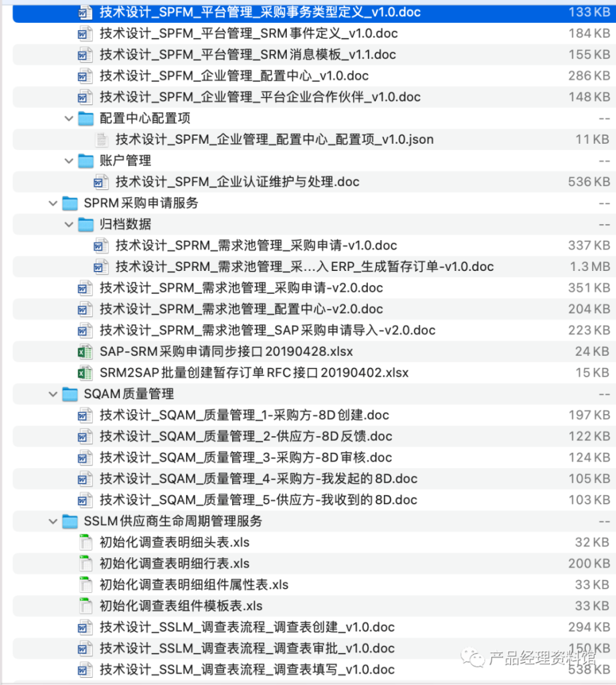Click the Word icon of 调查表创建 document
This screenshot has height=685, width=616.
tap(84, 627)
